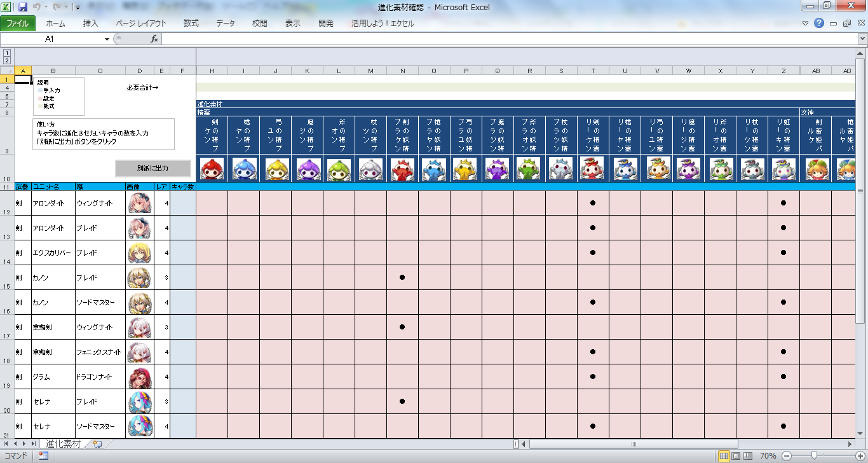The image size is (868, 463).
Task: Open the Customize Quick Access Toolbar dropdown
Action: tap(77, 8)
